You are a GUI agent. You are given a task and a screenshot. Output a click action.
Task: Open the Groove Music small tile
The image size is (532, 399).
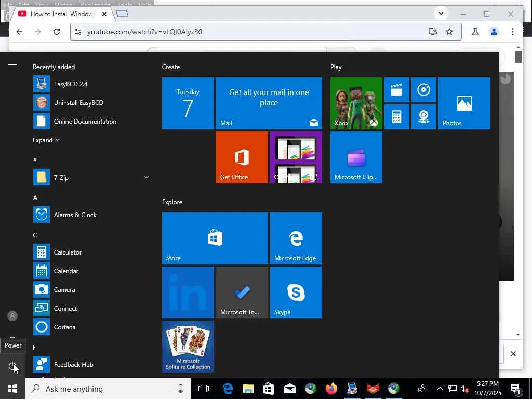pos(424,90)
